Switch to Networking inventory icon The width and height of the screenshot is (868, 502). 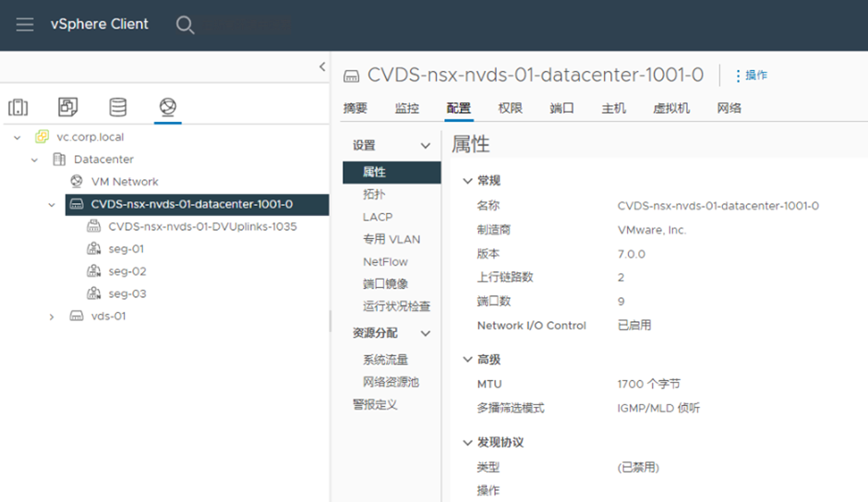point(168,107)
